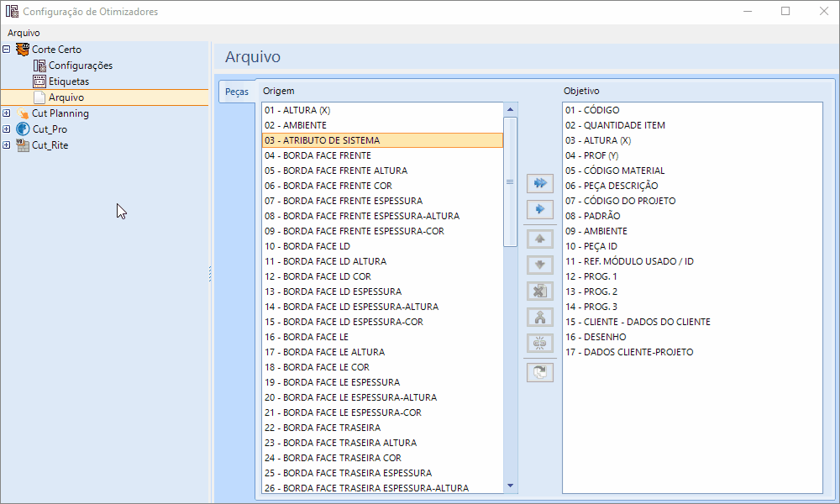Click the move up arrow button
840x504 pixels.
[x=540, y=239]
